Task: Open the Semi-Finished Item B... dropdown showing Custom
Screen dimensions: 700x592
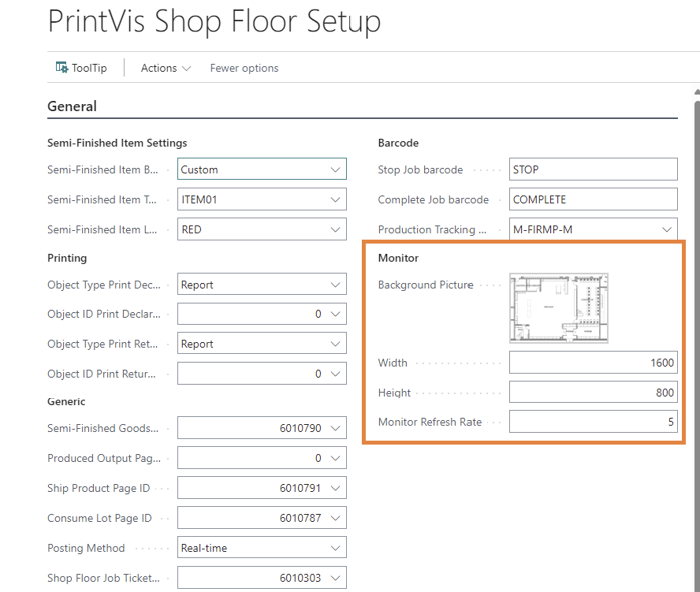Action: pyautogui.click(x=335, y=169)
